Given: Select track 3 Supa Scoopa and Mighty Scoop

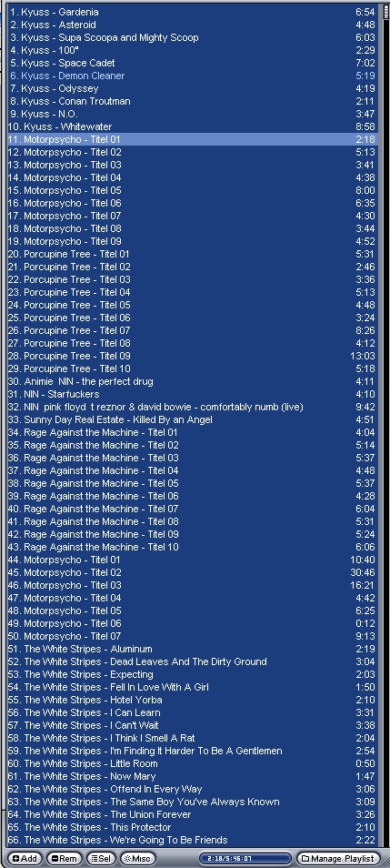Looking at the screenshot, I should [193, 37].
